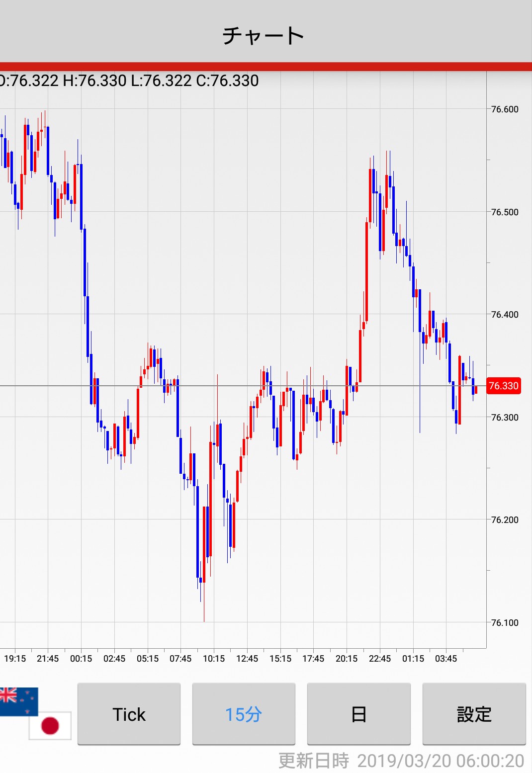
Task: Select the 15分 timeframe
Action: click(x=244, y=714)
